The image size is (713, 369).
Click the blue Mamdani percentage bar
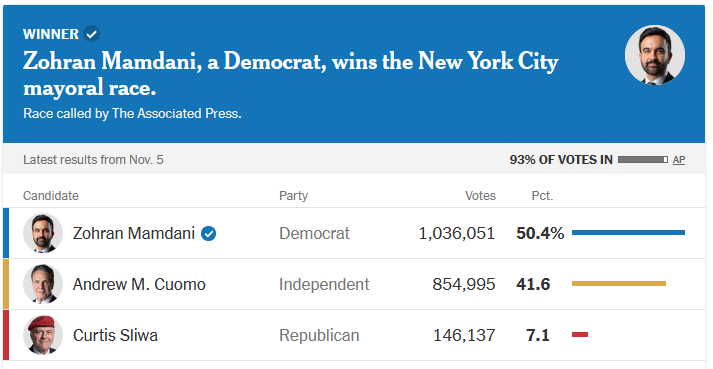(628, 233)
